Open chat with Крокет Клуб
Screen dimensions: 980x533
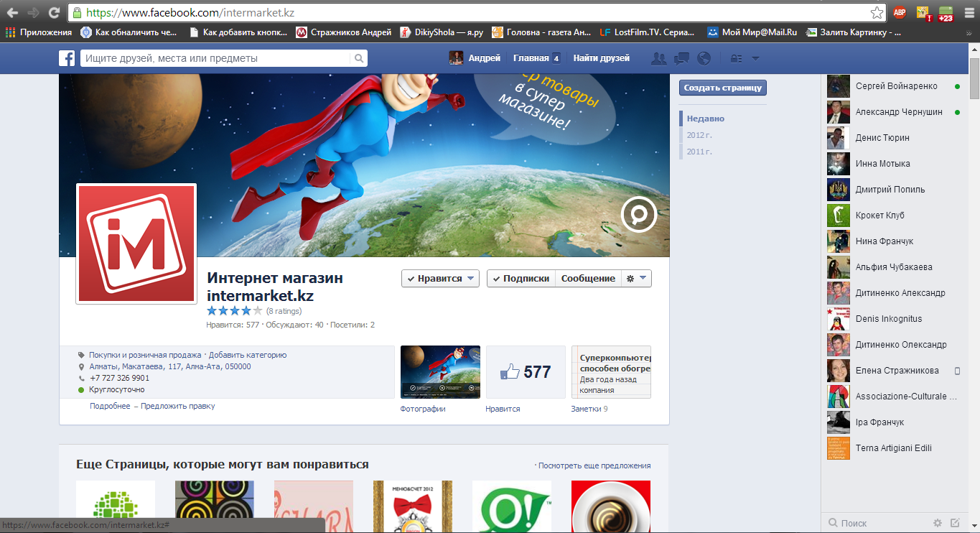[x=893, y=215]
